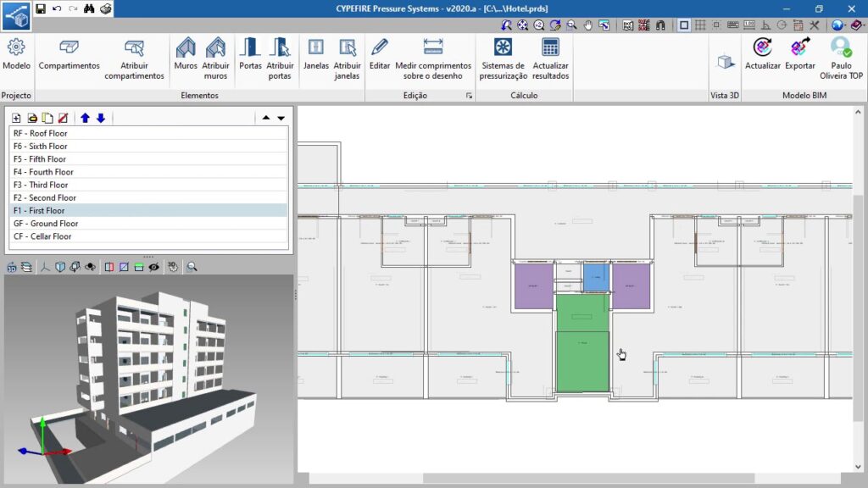
Task: Select F3 - Third Floor in list
Action: pyautogui.click(x=41, y=185)
